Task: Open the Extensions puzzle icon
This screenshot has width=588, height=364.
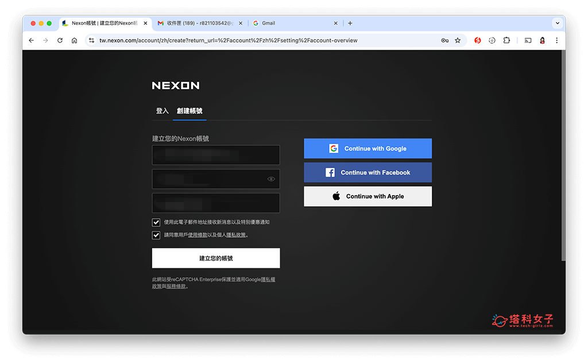Action: [506, 41]
